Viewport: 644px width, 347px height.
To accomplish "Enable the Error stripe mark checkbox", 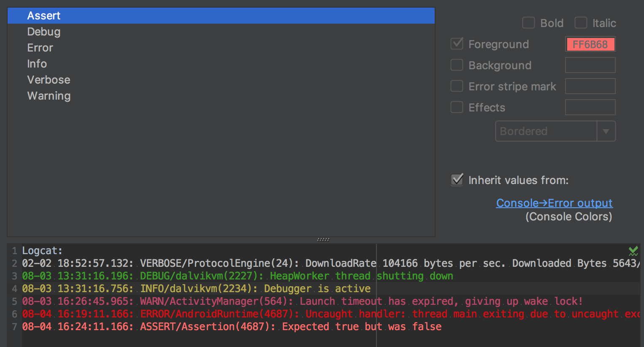I will [x=457, y=86].
